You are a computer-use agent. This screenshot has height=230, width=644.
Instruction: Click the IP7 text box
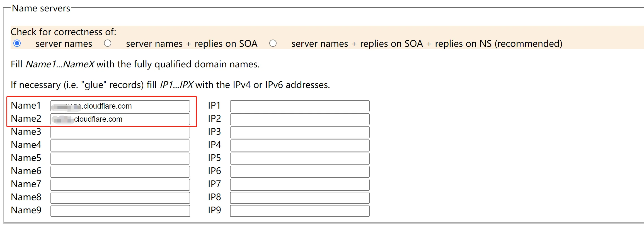tap(300, 185)
